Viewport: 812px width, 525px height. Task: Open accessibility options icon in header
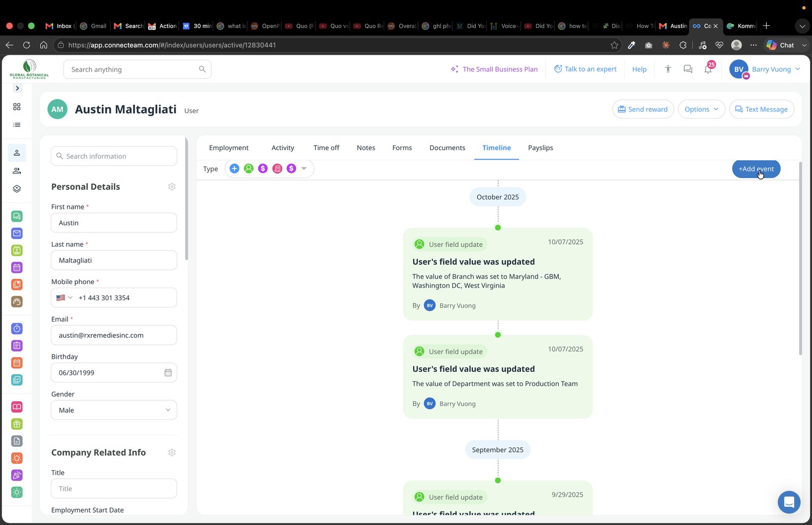tap(668, 69)
